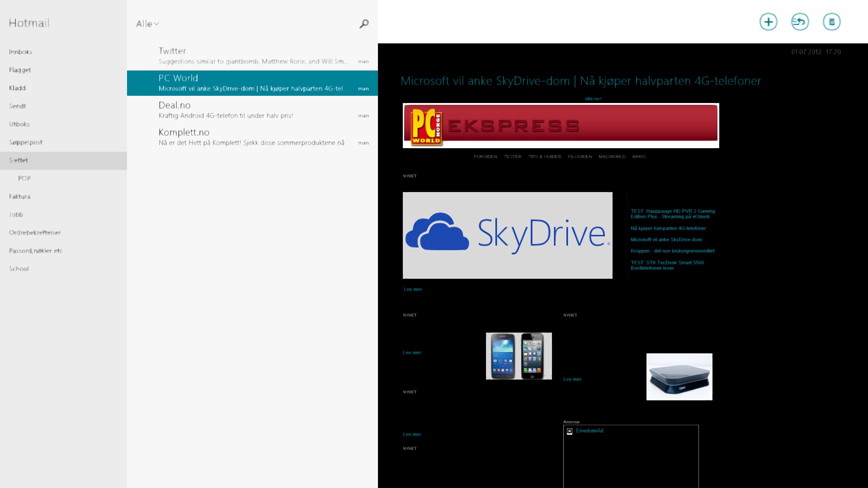Open the search magnifier icon
Viewport: 868px width, 488px height.
click(364, 23)
